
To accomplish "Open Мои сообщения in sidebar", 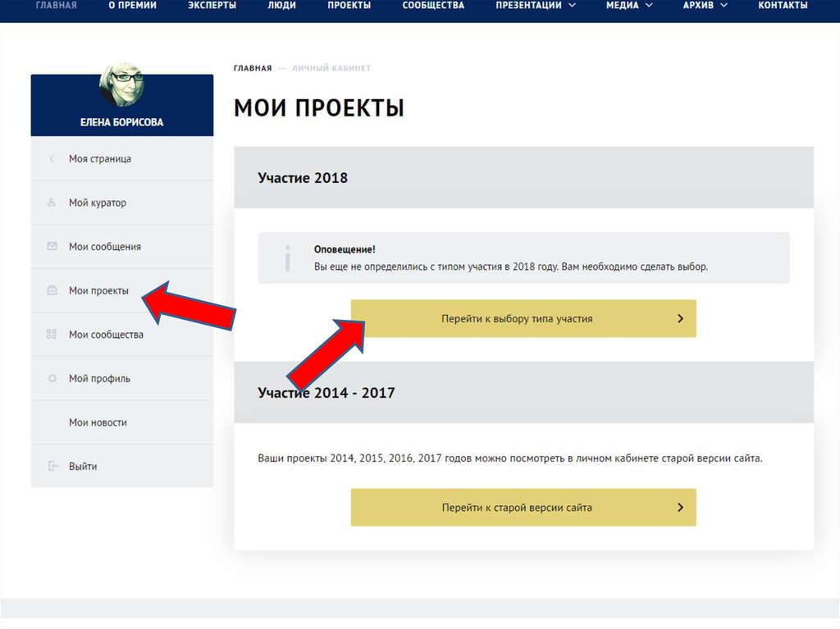I will point(122,247).
